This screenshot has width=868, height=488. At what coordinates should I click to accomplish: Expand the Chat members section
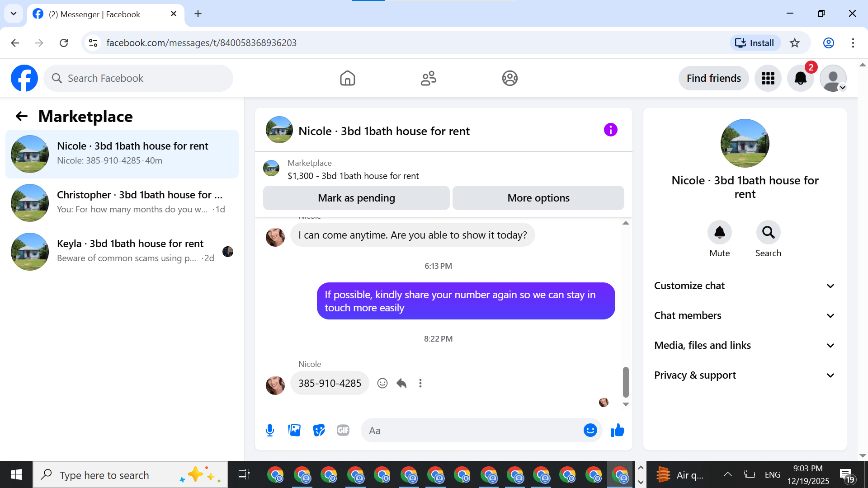click(745, 315)
